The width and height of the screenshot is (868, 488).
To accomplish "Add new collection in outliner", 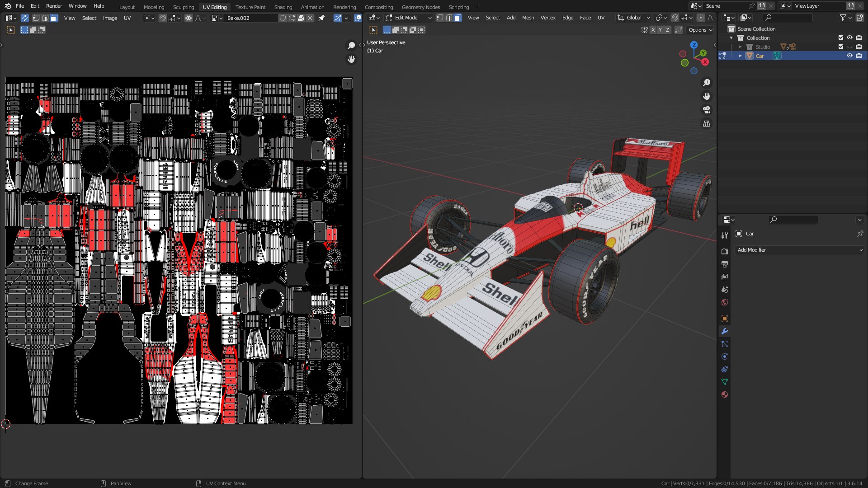I will pos(859,18).
